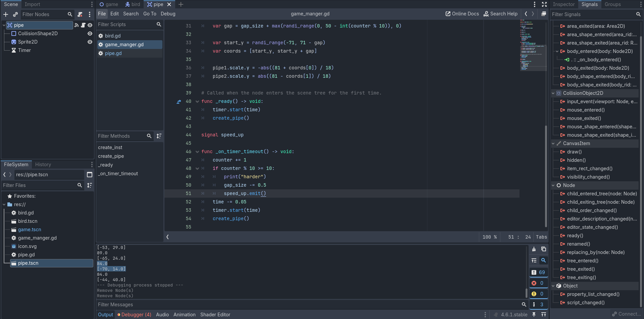Open the Debug menu

pos(168,14)
